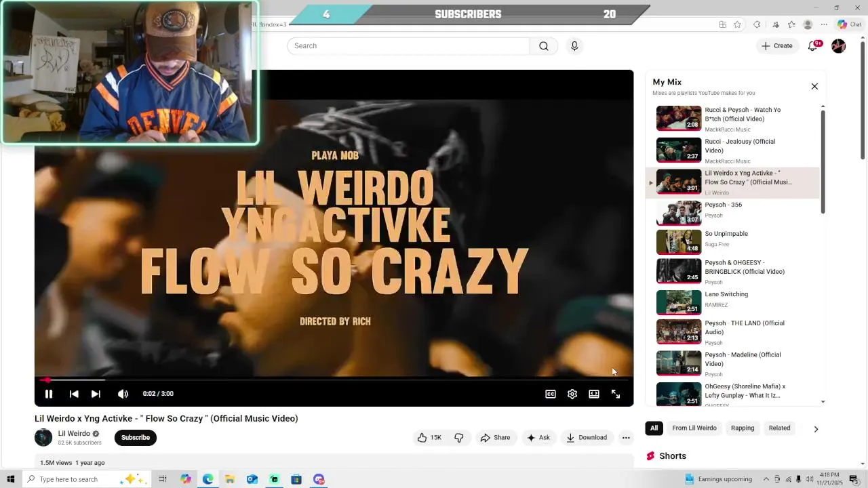Viewport: 868px width, 488px height.
Task: Open the Shorts section heading
Action: 673,456
